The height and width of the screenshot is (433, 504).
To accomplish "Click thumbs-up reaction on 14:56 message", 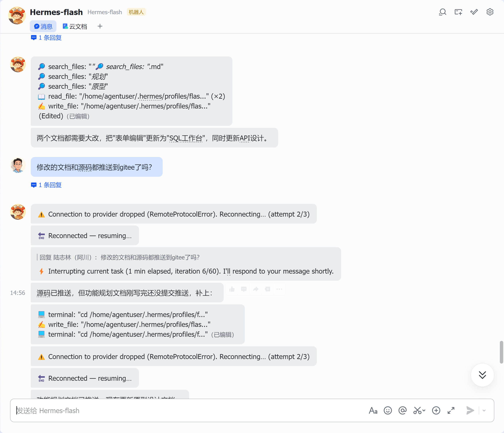I will pos(232,289).
